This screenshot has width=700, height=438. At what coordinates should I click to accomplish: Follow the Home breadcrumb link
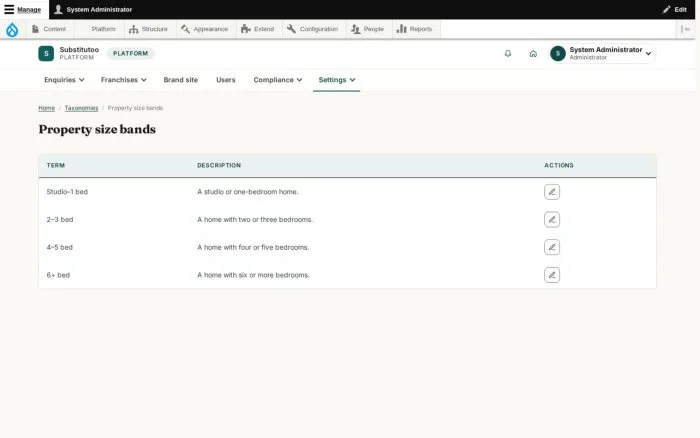[46, 108]
